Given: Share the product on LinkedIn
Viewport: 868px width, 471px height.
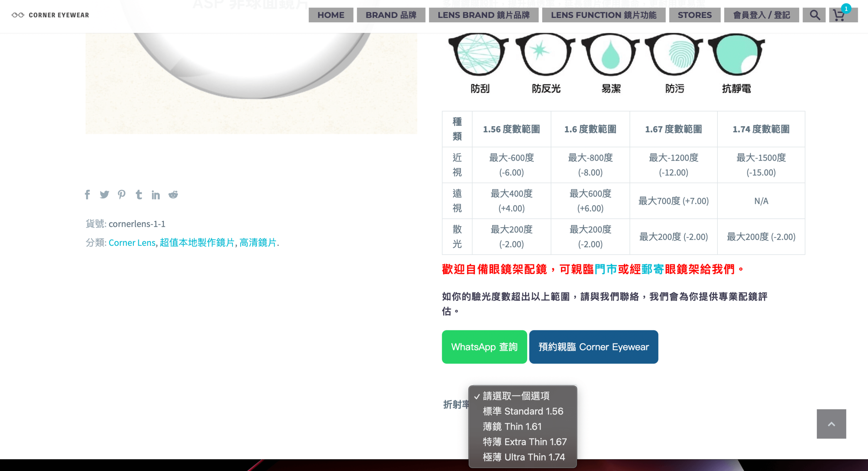Looking at the screenshot, I should (x=156, y=195).
